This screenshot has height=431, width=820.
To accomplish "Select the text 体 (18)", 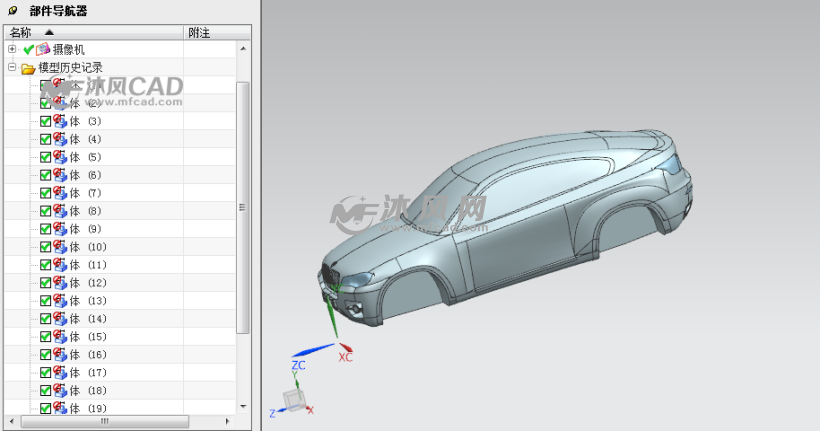I will [x=88, y=391].
